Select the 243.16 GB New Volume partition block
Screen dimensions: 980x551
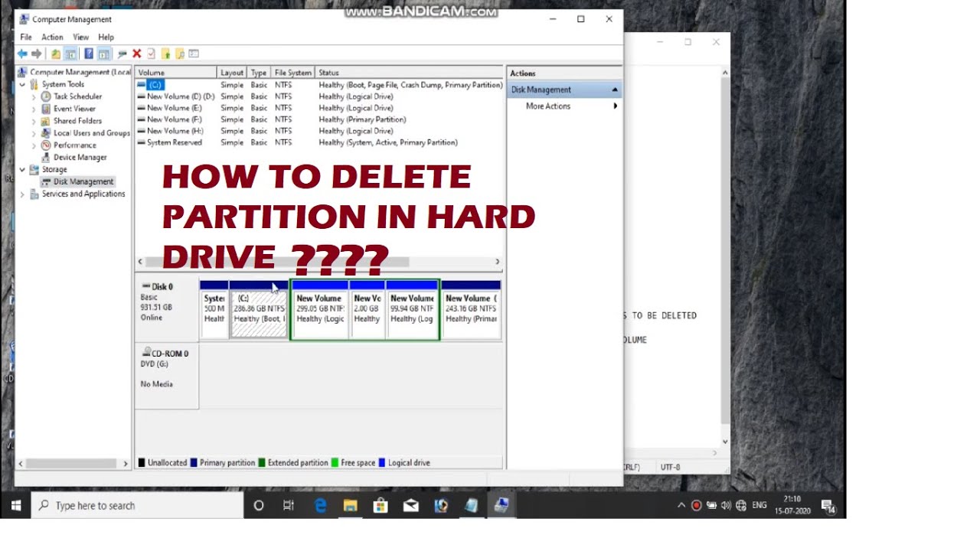[471, 309]
